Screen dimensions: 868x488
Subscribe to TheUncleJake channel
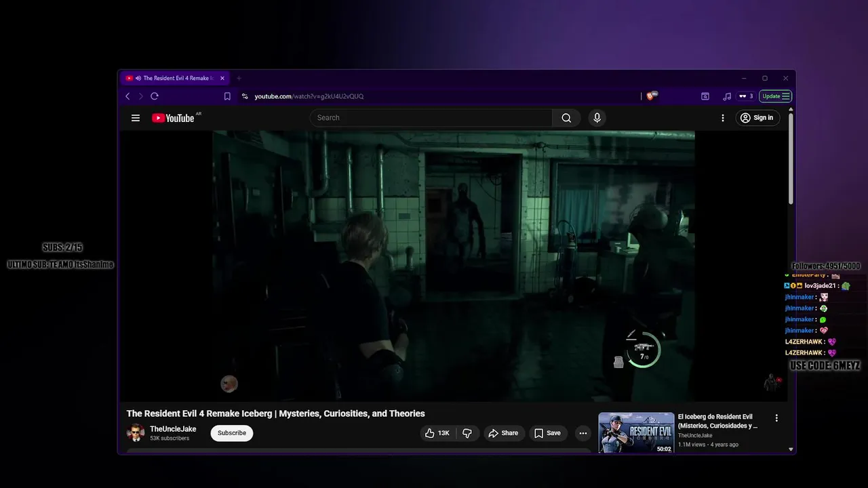(x=232, y=433)
